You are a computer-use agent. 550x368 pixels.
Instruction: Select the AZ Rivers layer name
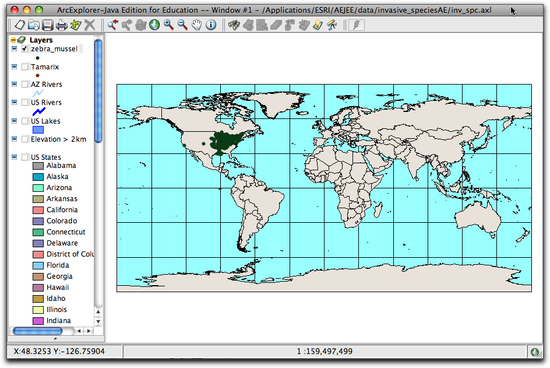[46, 84]
